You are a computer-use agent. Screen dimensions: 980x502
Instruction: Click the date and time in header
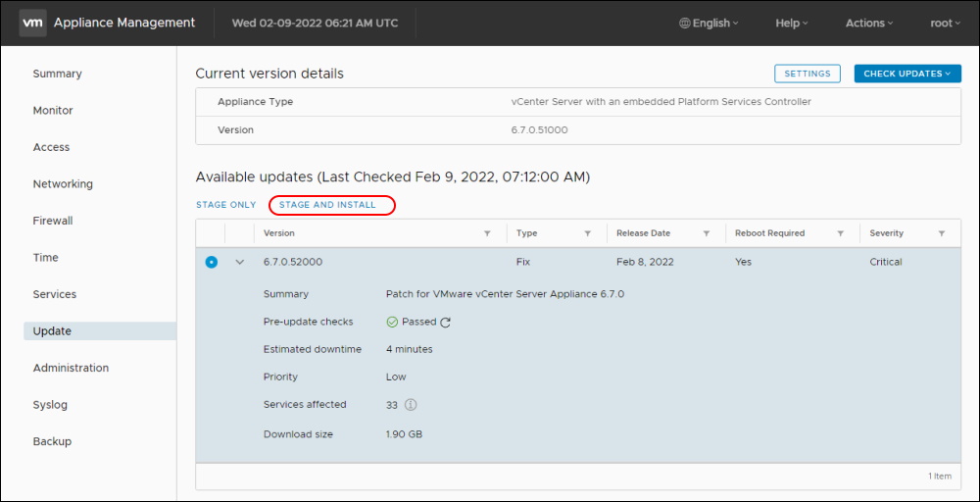[315, 24]
